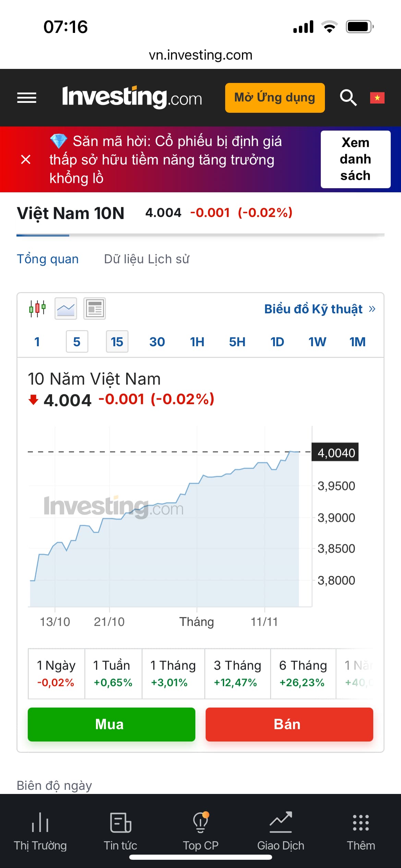Viewport: 401px width, 868px height.
Task: Select the 1D chart interval
Action: click(x=277, y=342)
